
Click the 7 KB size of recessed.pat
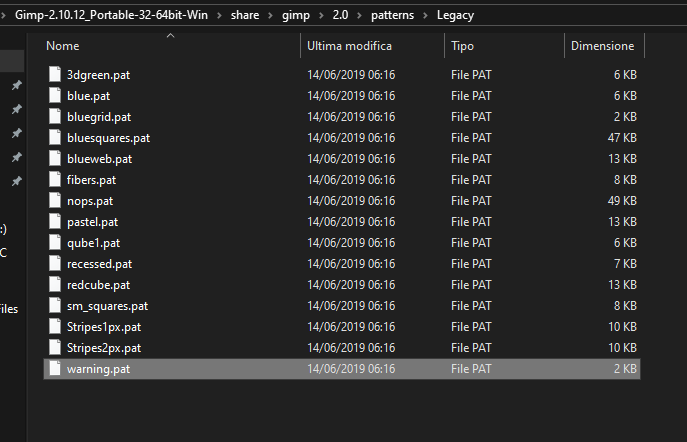(625, 264)
